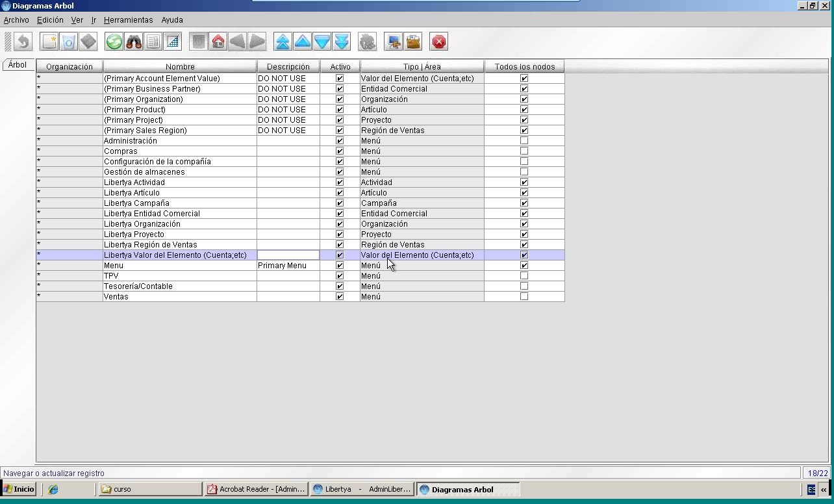Click the 18/22 record counter in status bar
The height and width of the screenshot is (504, 834).
point(816,473)
